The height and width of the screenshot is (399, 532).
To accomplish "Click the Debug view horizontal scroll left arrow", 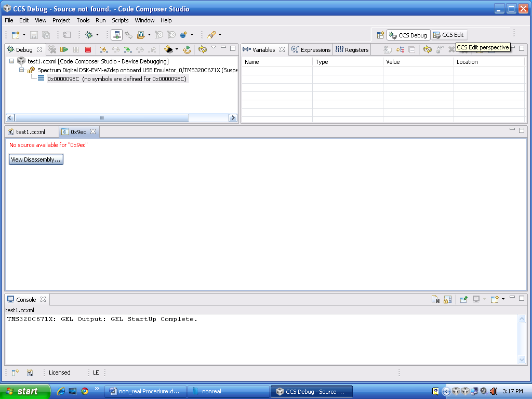I will click(x=10, y=118).
